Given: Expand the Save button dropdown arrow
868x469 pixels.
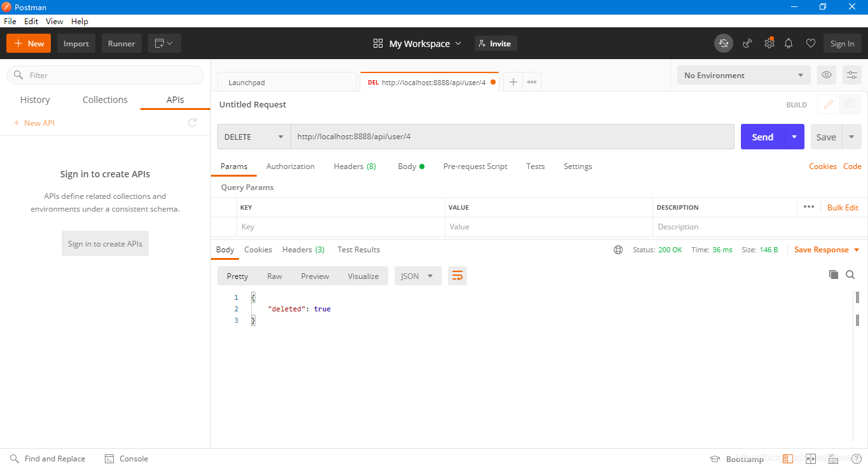Looking at the screenshot, I should tap(851, 137).
